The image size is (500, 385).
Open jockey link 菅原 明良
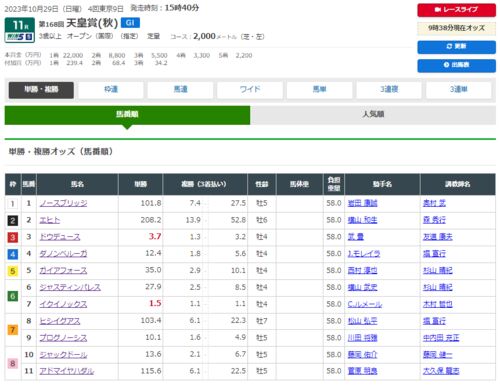coord(362,371)
